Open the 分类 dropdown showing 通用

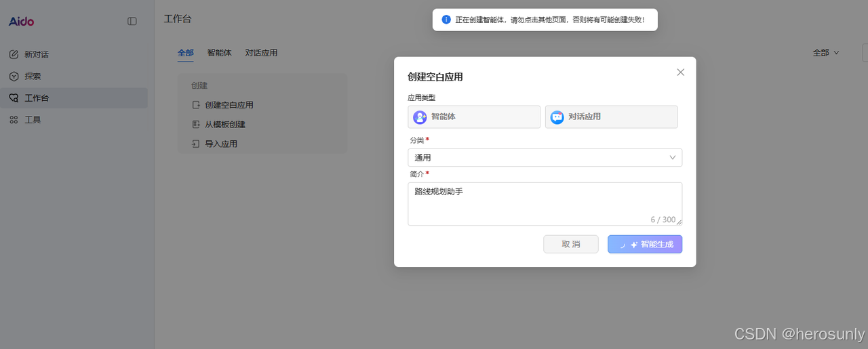(x=545, y=157)
